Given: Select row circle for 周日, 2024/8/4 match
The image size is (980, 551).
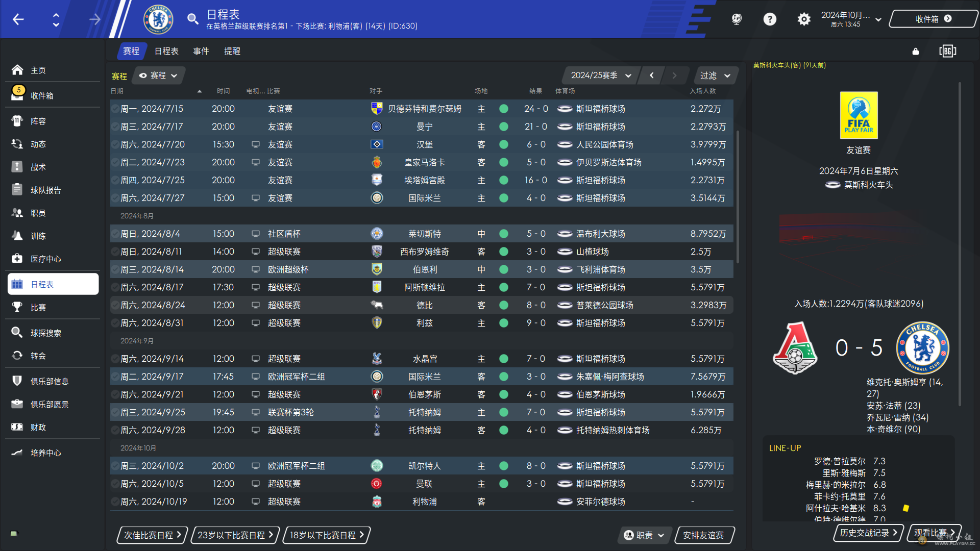Looking at the screenshot, I should click(115, 234).
